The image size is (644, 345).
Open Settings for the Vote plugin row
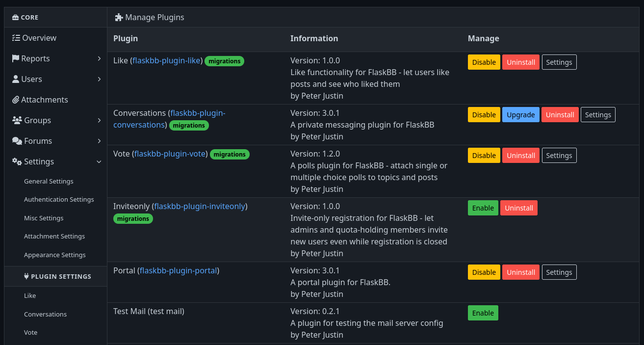coord(559,156)
